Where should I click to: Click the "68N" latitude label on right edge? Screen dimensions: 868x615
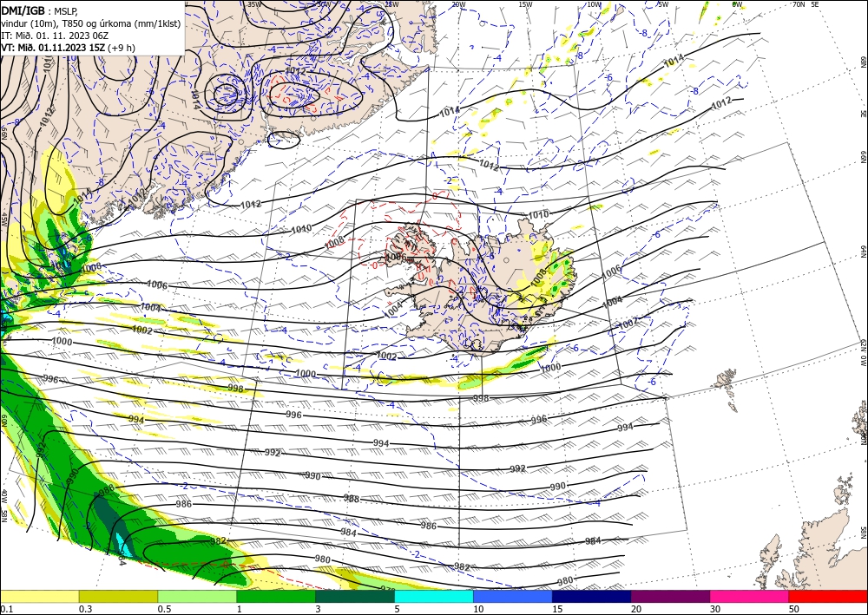click(x=863, y=62)
